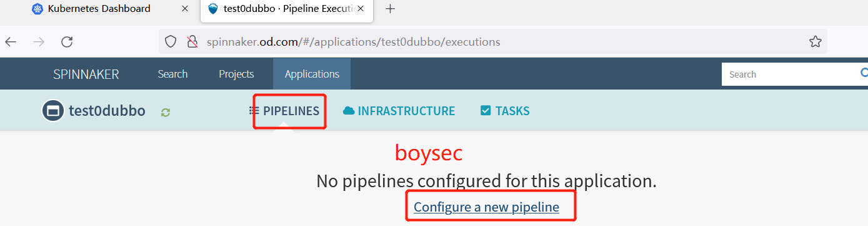The image size is (868, 226).
Task: Click the refresh icon beside test0dubbo
Action: click(166, 112)
